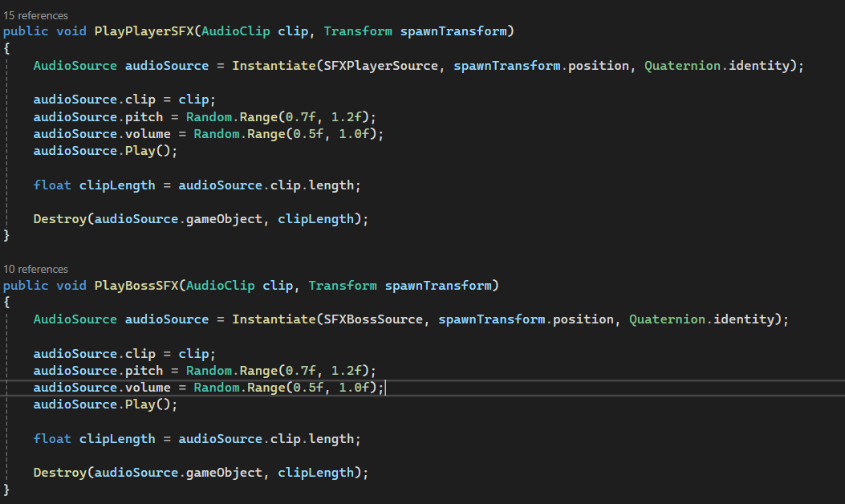Open the "15 references" CodeLens link
Image resolution: width=845 pixels, height=504 pixels.
(35, 15)
